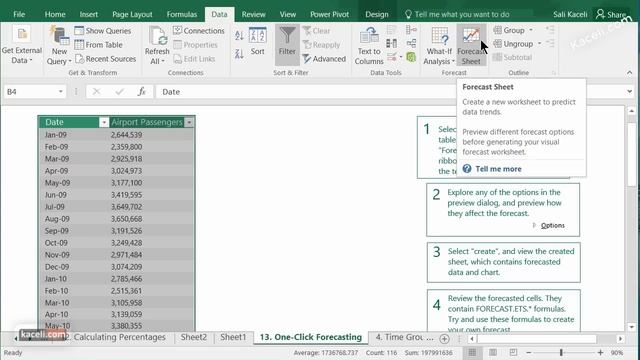Expand the Name Box dropdown
Viewport: 640px width, 360px height.
pos(60,92)
